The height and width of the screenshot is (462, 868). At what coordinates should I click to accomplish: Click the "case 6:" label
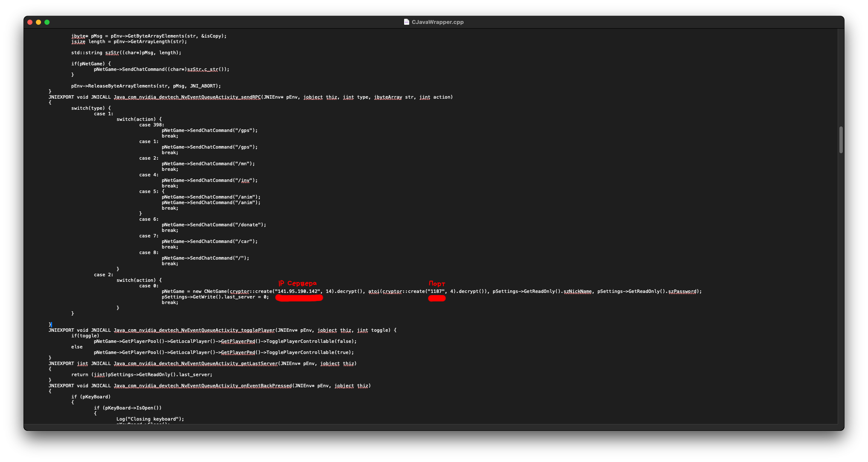click(149, 219)
